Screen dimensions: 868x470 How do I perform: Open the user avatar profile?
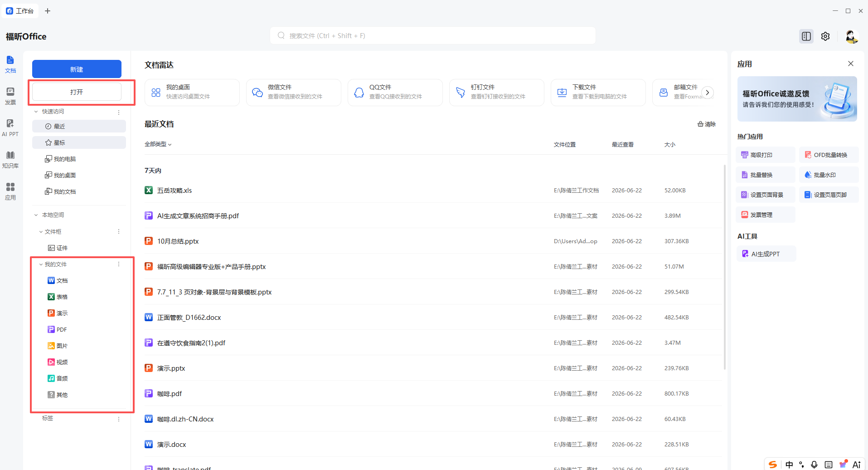[x=851, y=36]
